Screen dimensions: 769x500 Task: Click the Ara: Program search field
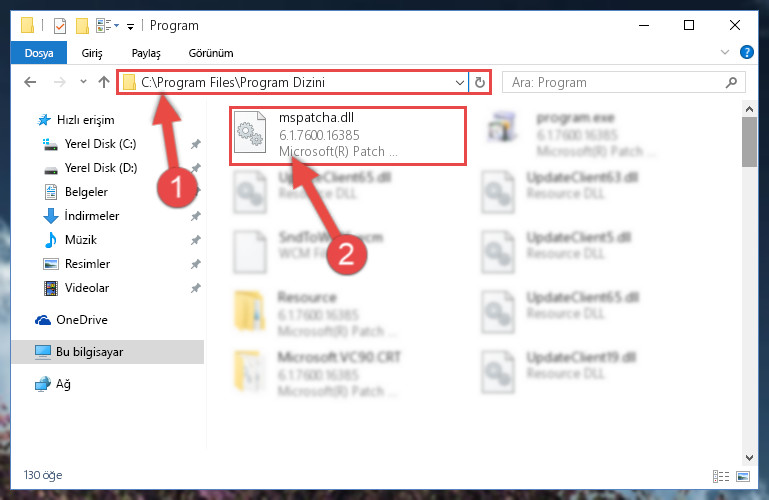coord(617,82)
